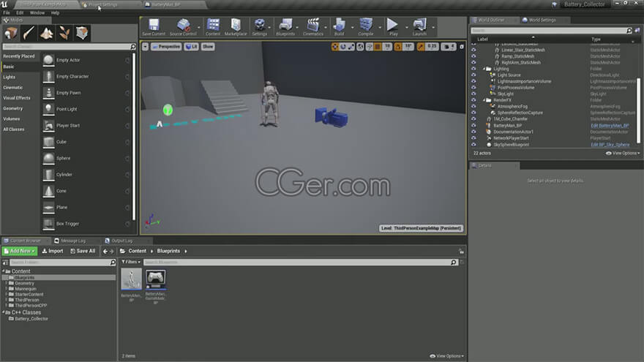644x362 pixels.
Task: Open the Perspective view dropdown
Action: coord(166,47)
